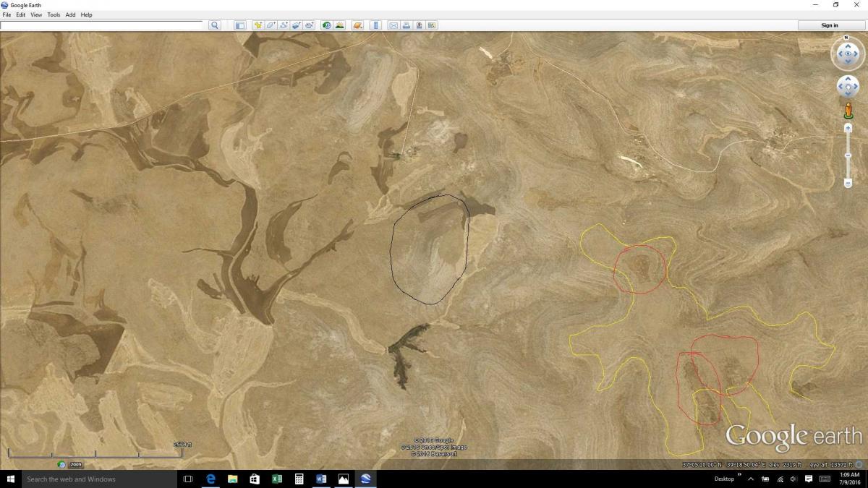Screen dimensions: 868x488
Task: Click the Sign in button
Action: coord(830,25)
